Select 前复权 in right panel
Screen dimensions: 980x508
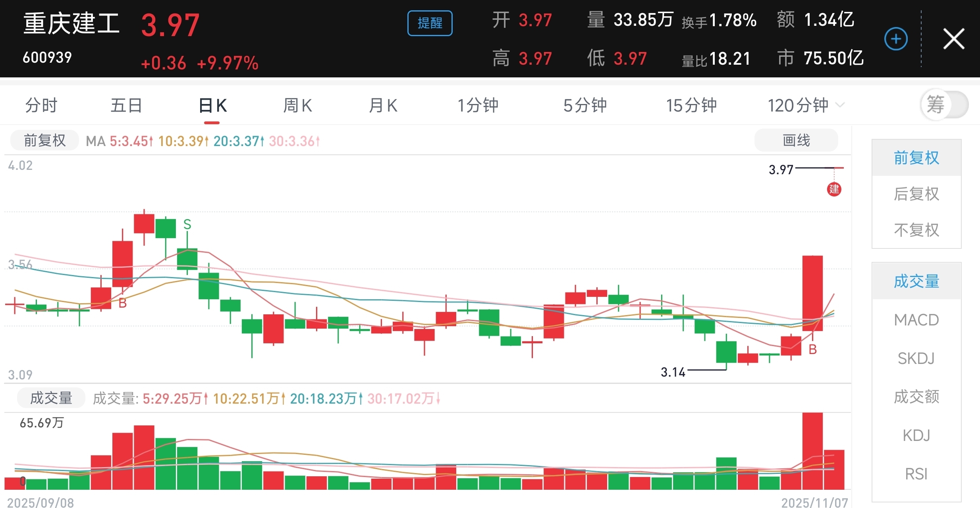[916, 158]
